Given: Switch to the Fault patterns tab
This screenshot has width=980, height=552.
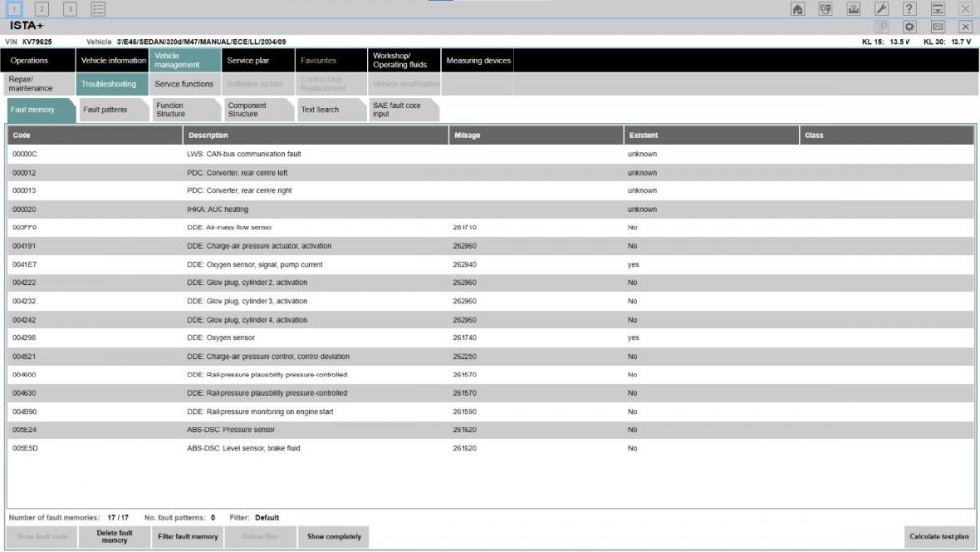Looking at the screenshot, I should (114, 110).
